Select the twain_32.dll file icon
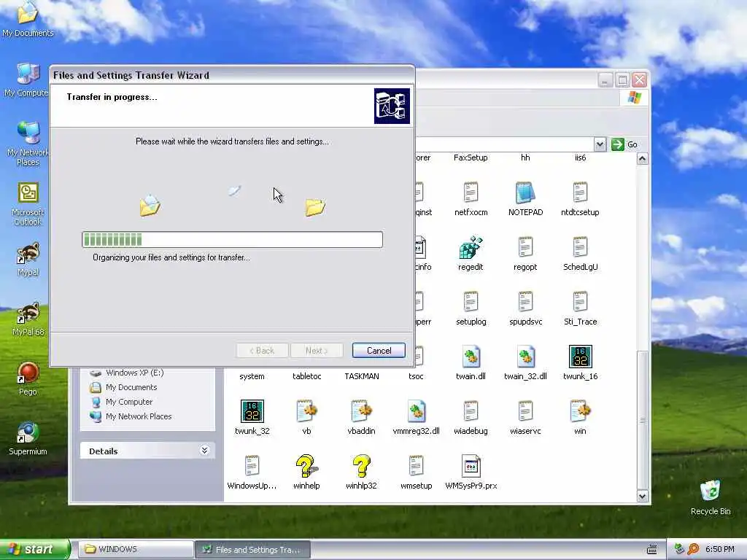 point(525,357)
